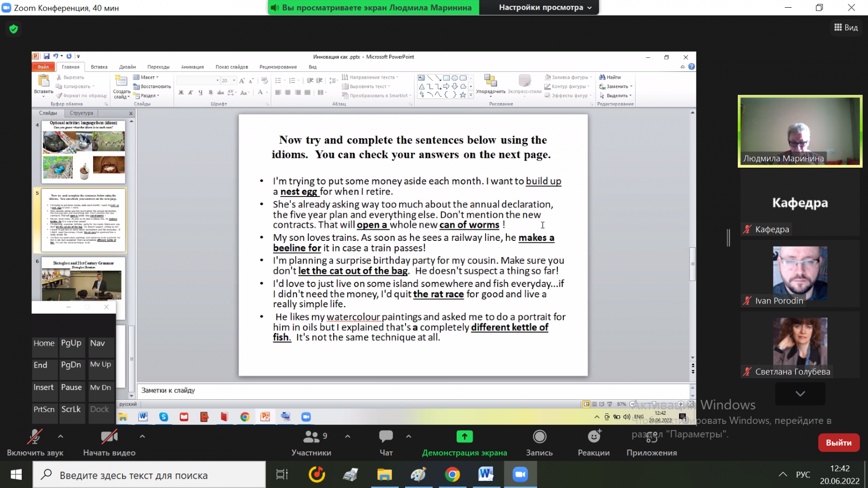Open Chrome from Windows taskbar

(452, 475)
